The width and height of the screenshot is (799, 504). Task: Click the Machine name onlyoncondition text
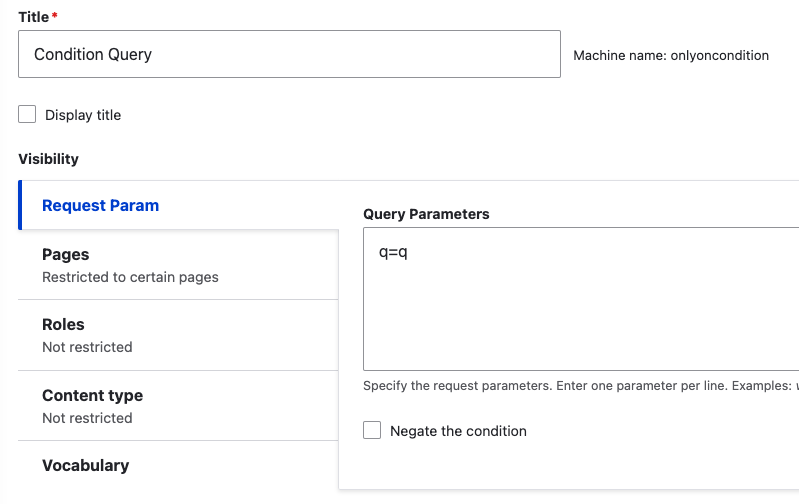(x=671, y=55)
